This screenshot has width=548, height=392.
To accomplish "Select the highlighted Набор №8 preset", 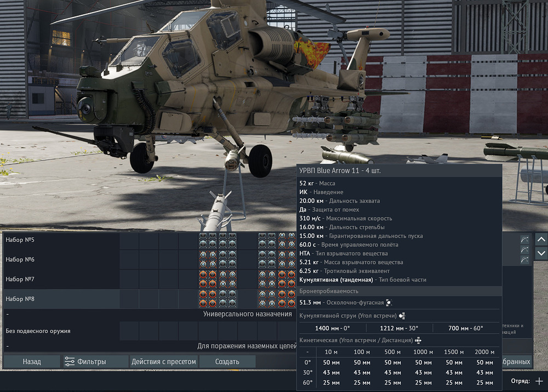I will point(61,299).
